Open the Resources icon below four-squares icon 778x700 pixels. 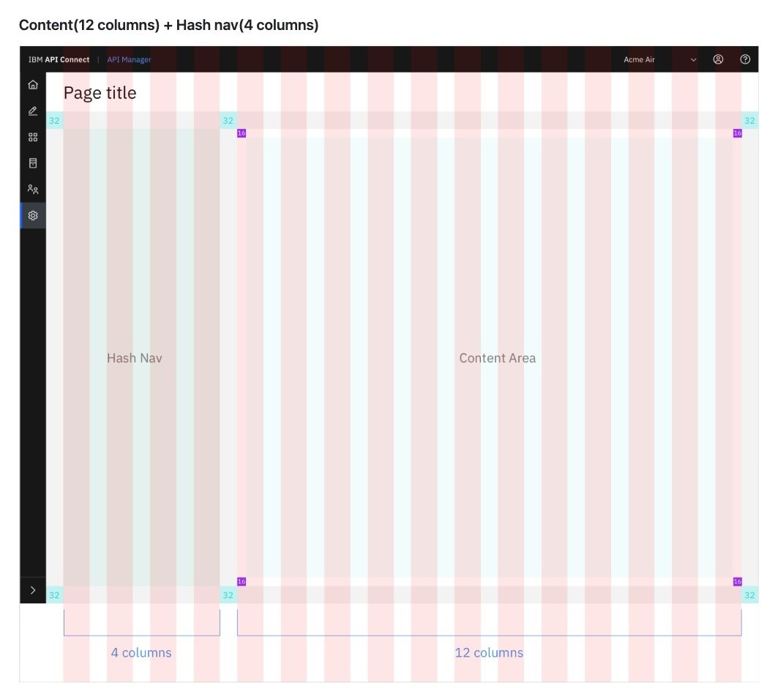pos(33,163)
